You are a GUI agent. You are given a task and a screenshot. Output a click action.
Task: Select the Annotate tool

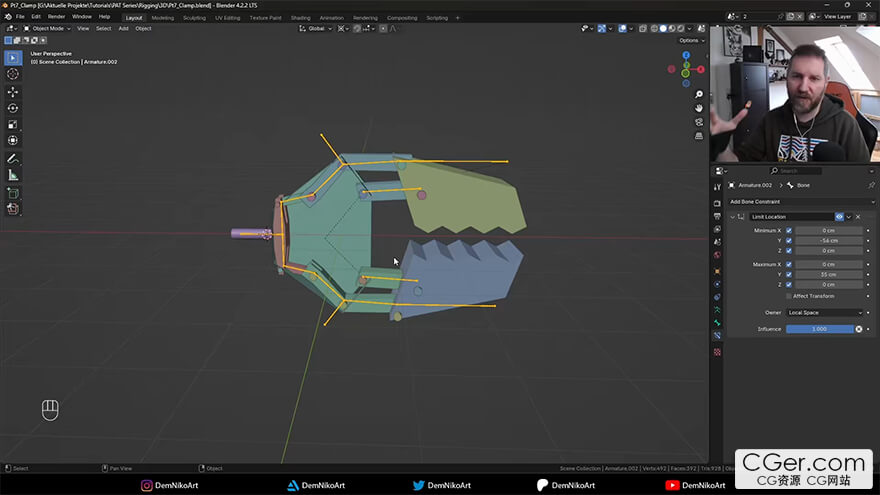pos(13,158)
